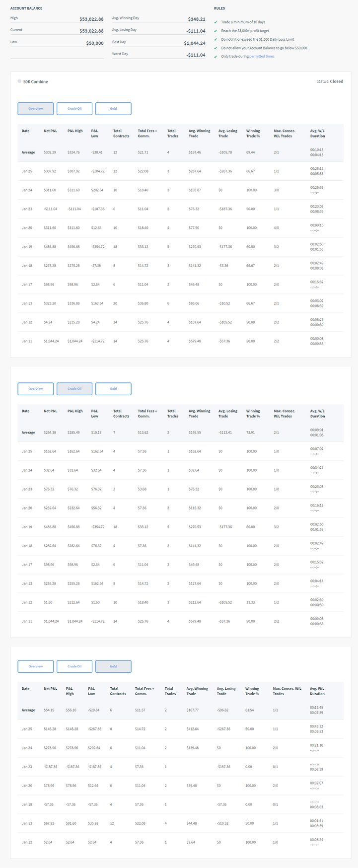Select the Crude Oil tab in the first panel
Screen dimensions: 358x868
pyautogui.click(x=74, y=109)
